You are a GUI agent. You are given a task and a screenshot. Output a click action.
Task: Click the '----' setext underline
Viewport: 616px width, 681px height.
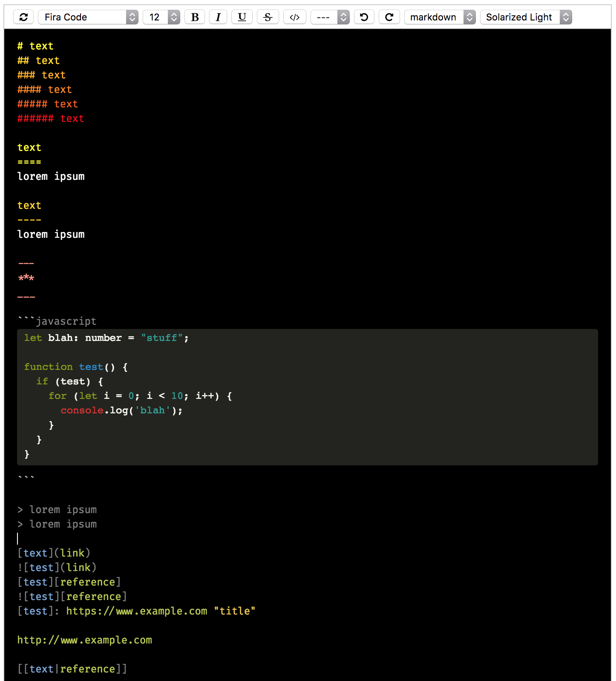click(29, 220)
